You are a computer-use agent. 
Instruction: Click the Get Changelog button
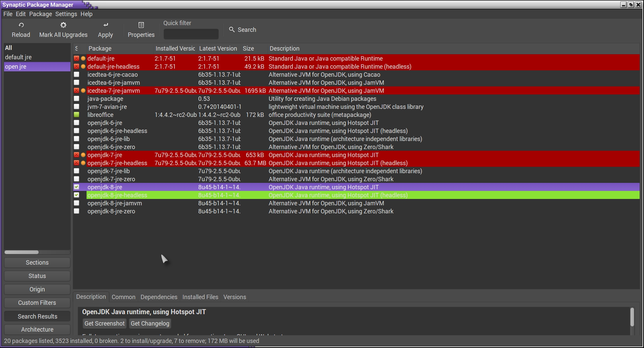click(150, 324)
